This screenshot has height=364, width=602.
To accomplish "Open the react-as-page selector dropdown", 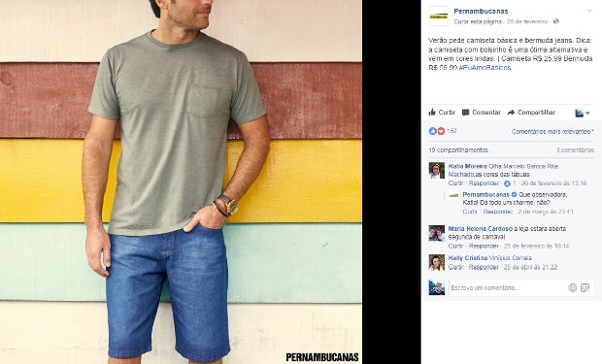I will (x=583, y=113).
